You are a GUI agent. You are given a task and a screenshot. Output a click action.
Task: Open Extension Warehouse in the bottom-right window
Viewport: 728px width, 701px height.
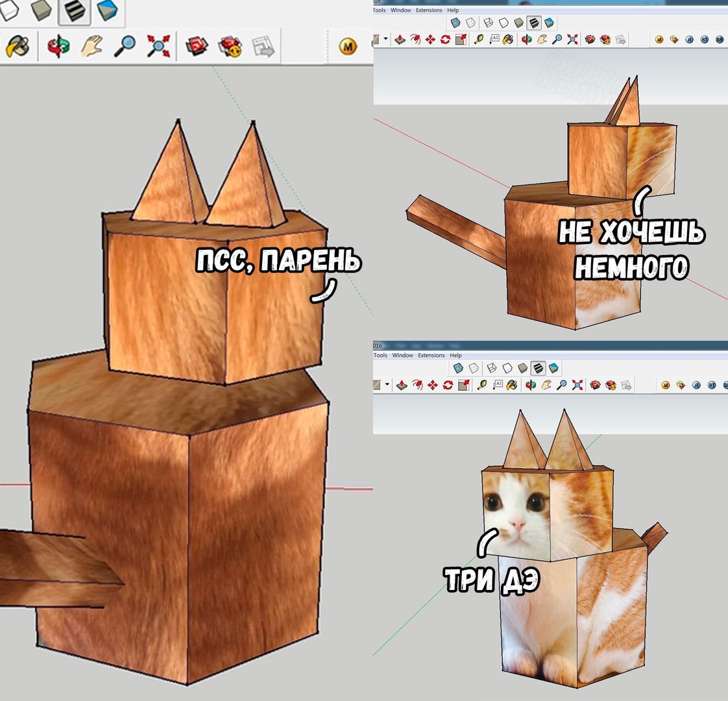pyautogui.click(x=611, y=385)
